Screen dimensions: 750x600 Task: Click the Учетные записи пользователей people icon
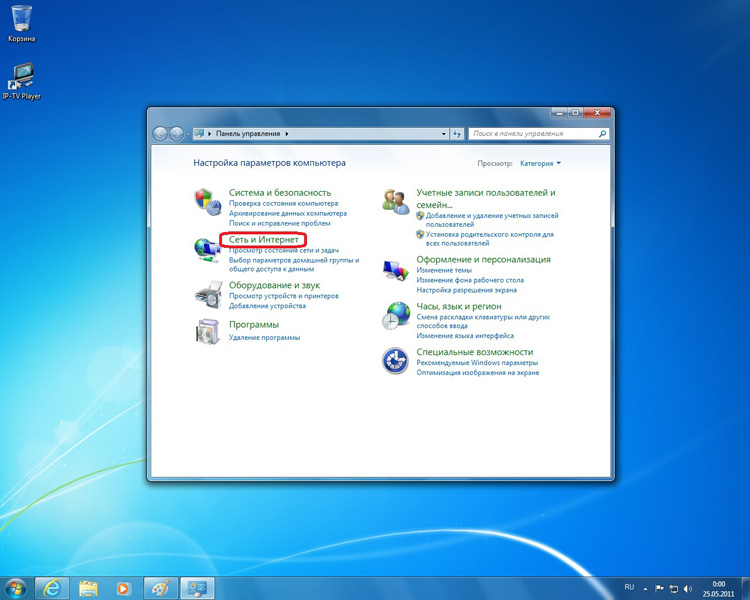pyautogui.click(x=396, y=201)
